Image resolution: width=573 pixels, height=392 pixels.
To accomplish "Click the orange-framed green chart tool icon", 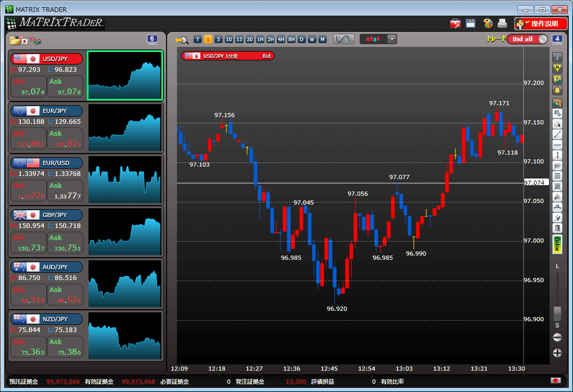I will click(x=557, y=103).
